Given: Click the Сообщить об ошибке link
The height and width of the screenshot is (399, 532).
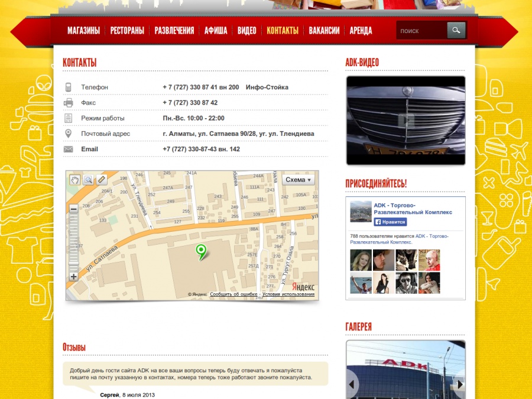Looking at the screenshot, I should coord(233,294).
